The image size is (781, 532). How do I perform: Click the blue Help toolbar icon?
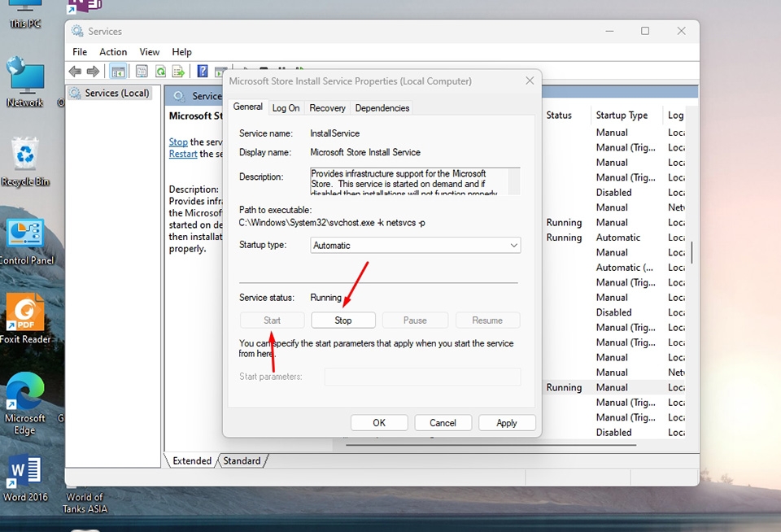point(203,72)
